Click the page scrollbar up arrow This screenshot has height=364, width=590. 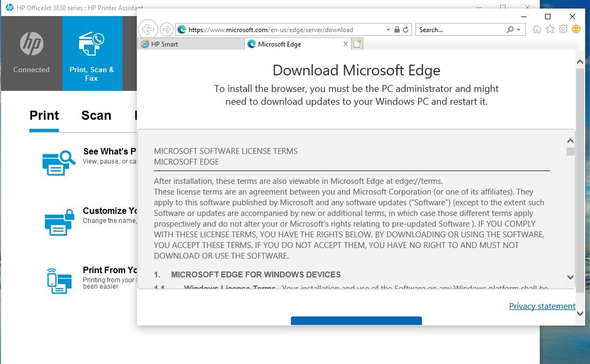(580, 61)
